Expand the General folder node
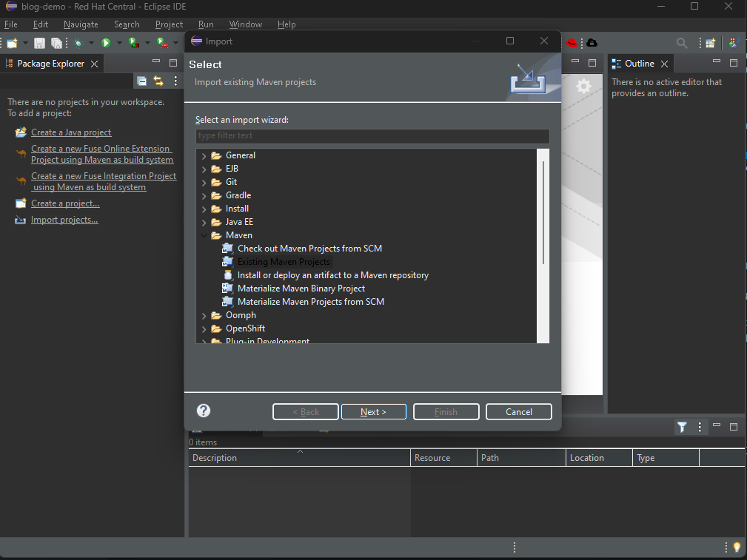747x560 pixels. pos(204,155)
